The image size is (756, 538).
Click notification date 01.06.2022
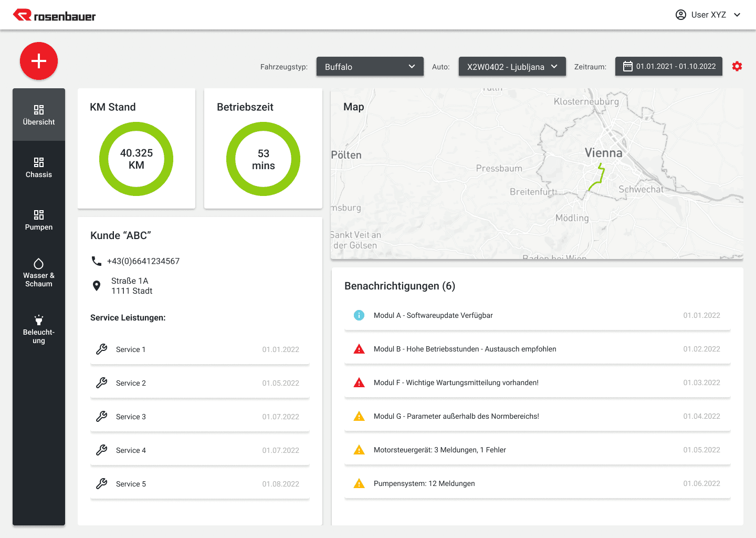coord(702,483)
